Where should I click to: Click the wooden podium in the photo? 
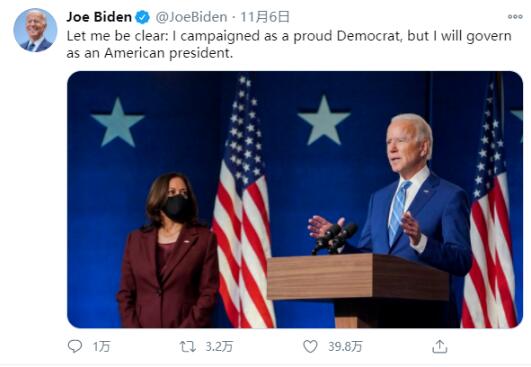coord(358,289)
